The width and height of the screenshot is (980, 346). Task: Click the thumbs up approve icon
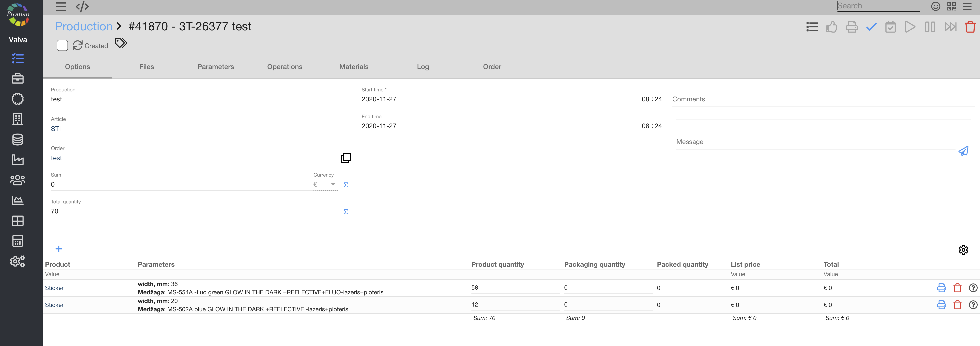pyautogui.click(x=832, y=27)
